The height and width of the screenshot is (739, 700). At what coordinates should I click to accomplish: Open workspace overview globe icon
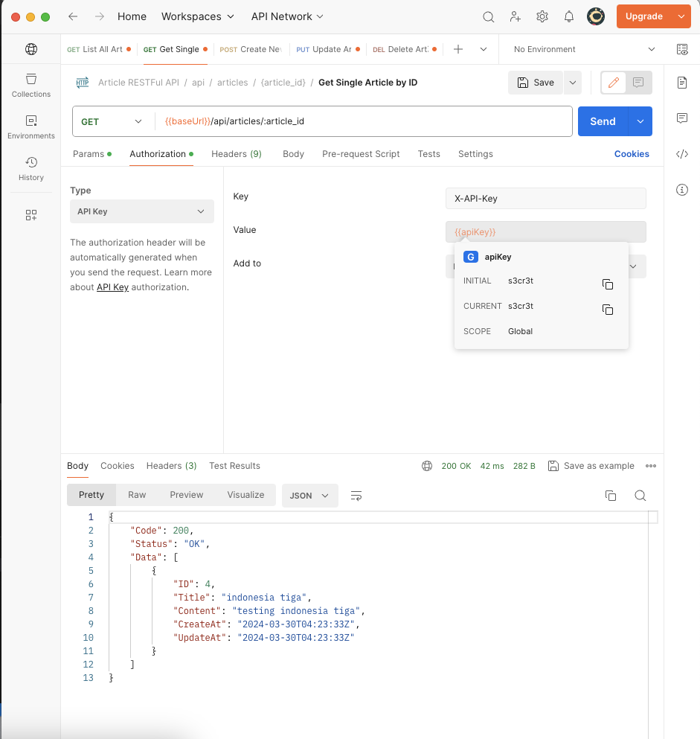coord(31,49)
